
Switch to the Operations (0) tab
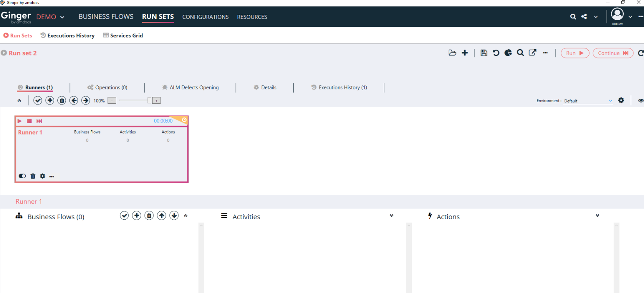tap(108, 88)
